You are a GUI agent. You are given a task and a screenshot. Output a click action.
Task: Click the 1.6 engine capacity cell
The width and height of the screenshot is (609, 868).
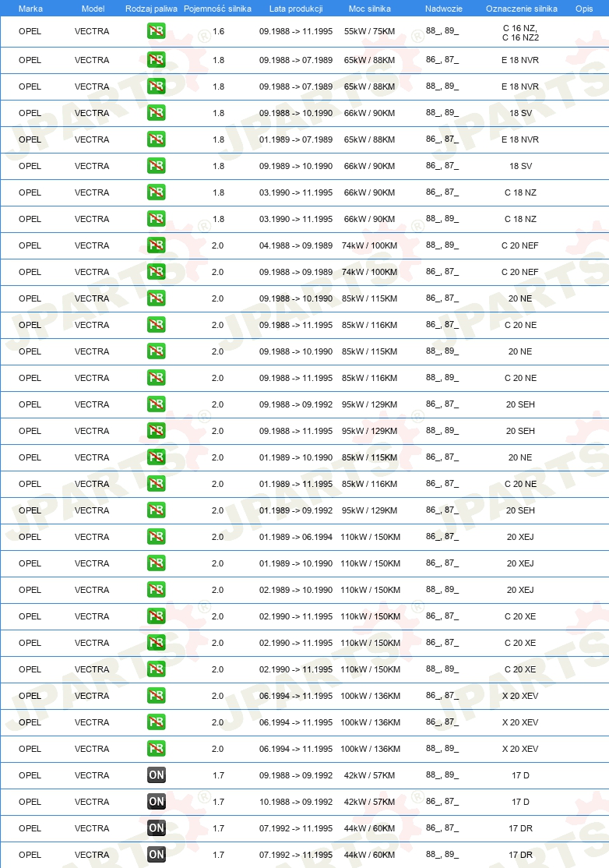[219, 31]
